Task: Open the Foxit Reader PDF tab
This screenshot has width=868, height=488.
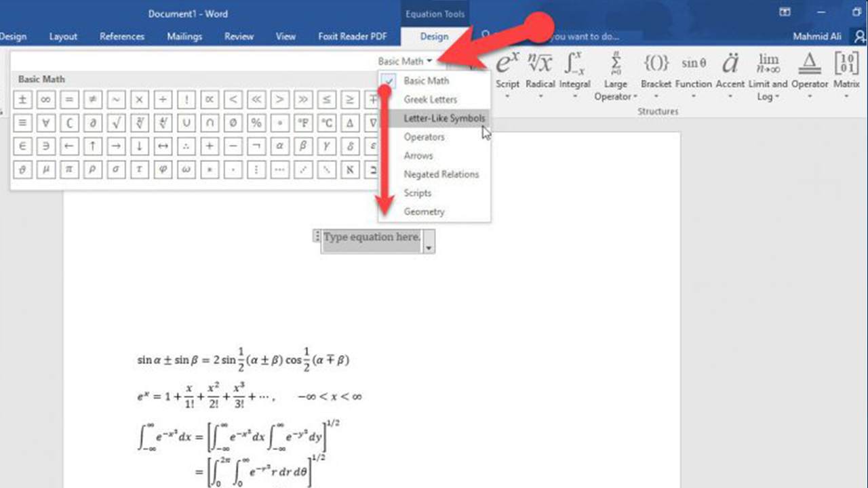Action: pyautogui.click(x=352, y=37)
